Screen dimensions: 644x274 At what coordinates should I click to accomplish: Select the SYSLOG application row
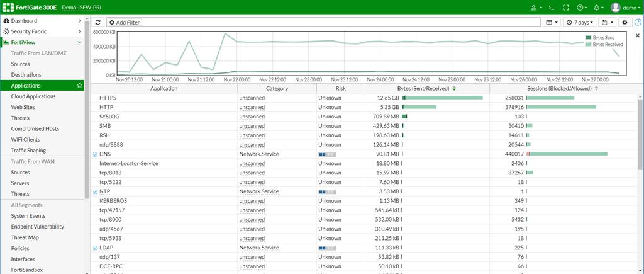364,117
